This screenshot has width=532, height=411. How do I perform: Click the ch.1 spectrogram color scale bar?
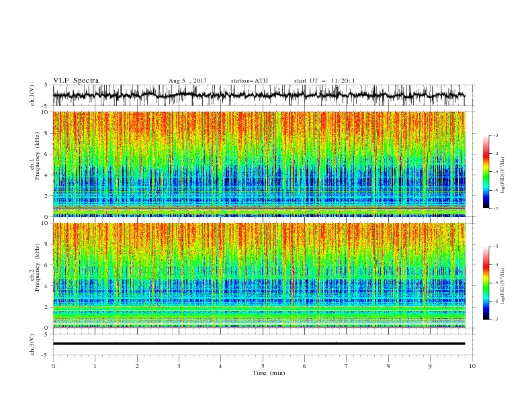click(486, 172)
